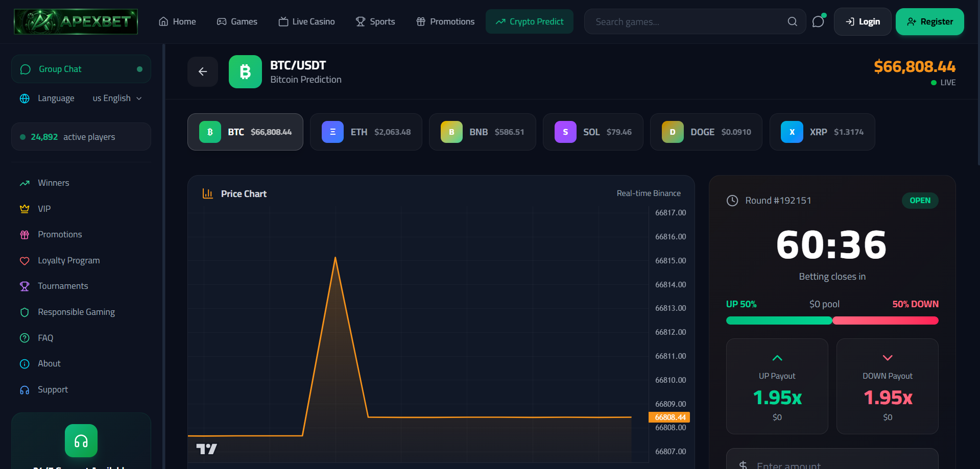The height and width of the screenshot is (469, 980).
Task: Click the UP/DOWN pool ratio bar
Action: (x=832, y=320)
